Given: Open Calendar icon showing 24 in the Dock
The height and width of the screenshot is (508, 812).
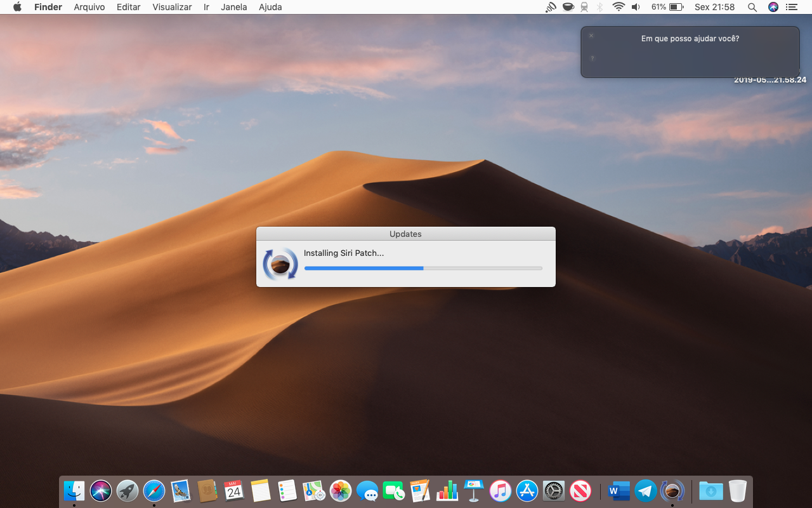Looking at the screenshot, I should (234, 490).
